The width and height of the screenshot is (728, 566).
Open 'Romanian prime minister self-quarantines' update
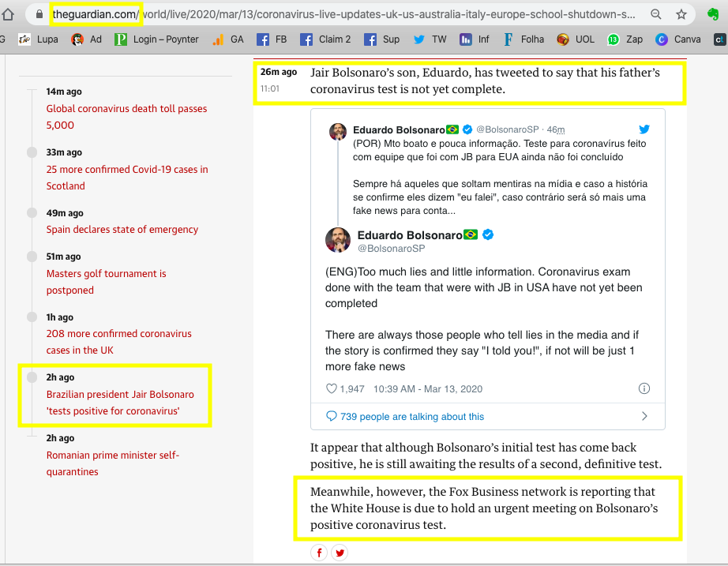pyautogui.click(x=112, y=463)
